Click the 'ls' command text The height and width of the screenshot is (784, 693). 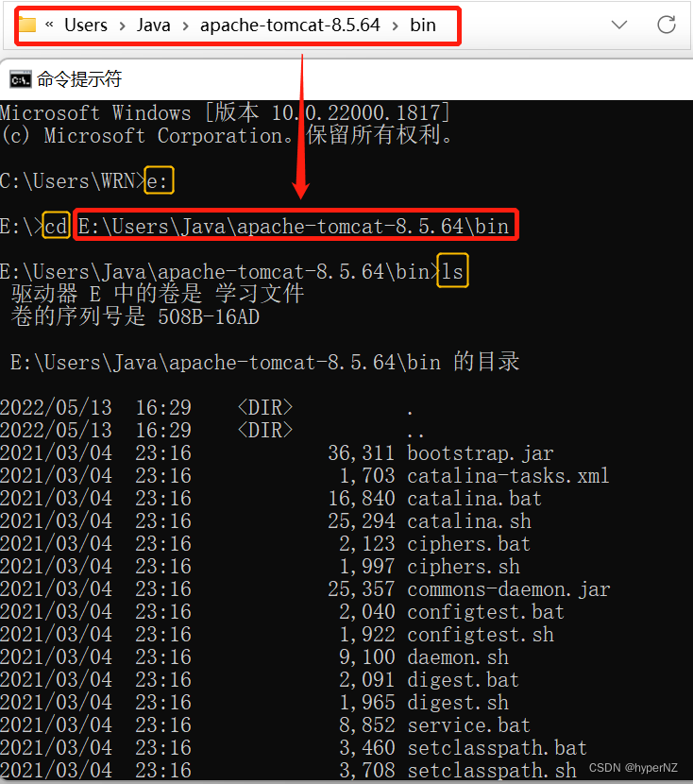pos(452,271)
